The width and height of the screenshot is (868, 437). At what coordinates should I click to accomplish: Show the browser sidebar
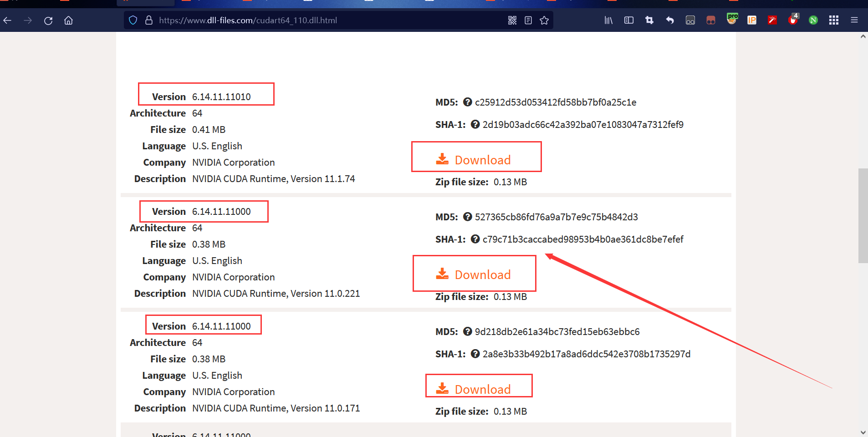click(629, 20)
